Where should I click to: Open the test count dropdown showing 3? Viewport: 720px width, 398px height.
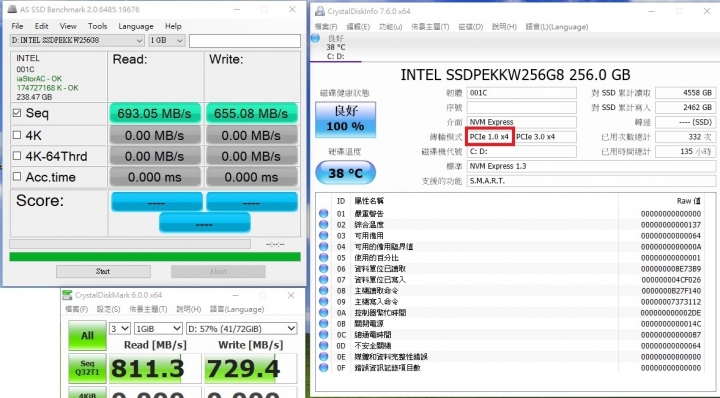tap(119, 329)
